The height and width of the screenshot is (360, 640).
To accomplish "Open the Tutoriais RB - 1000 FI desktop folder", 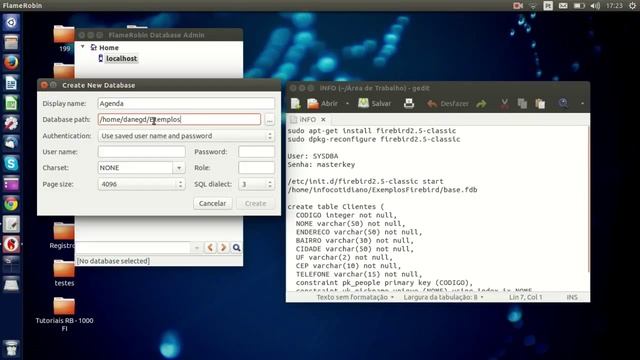I will pos(64,314).
